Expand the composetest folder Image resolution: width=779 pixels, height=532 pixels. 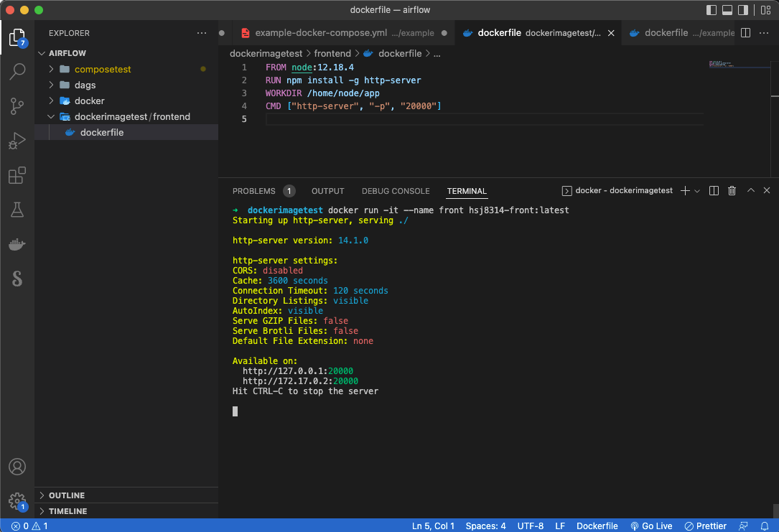[126, 69]
